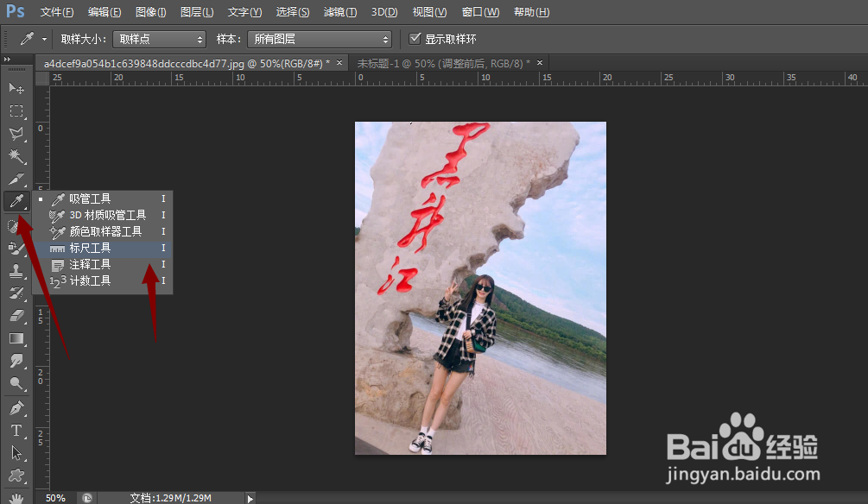The height and width of the screenshot is (504, 868).
Task: Click the 文档:1.29M/1.29M status text
Action: (x=170, y=498)
